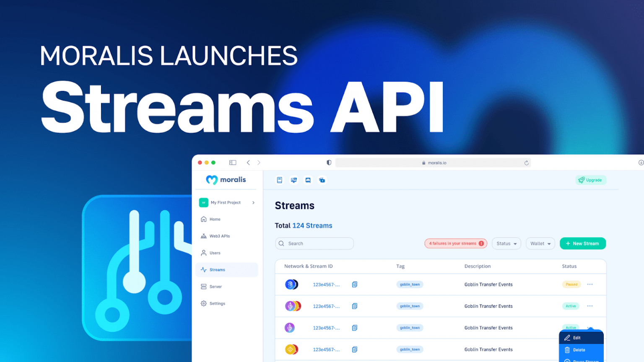644x362 pixels.
Task: Open the documentation book icon
Action: 280,180
